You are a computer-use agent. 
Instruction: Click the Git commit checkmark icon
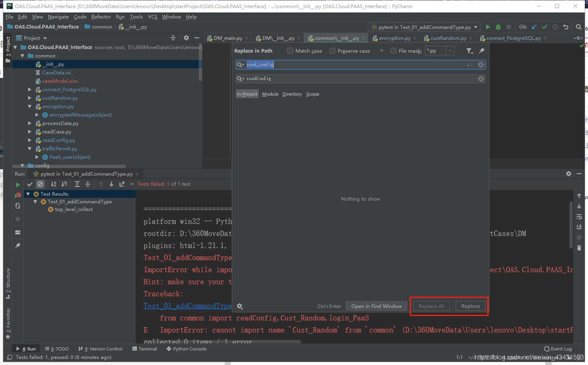coord(544,27)
